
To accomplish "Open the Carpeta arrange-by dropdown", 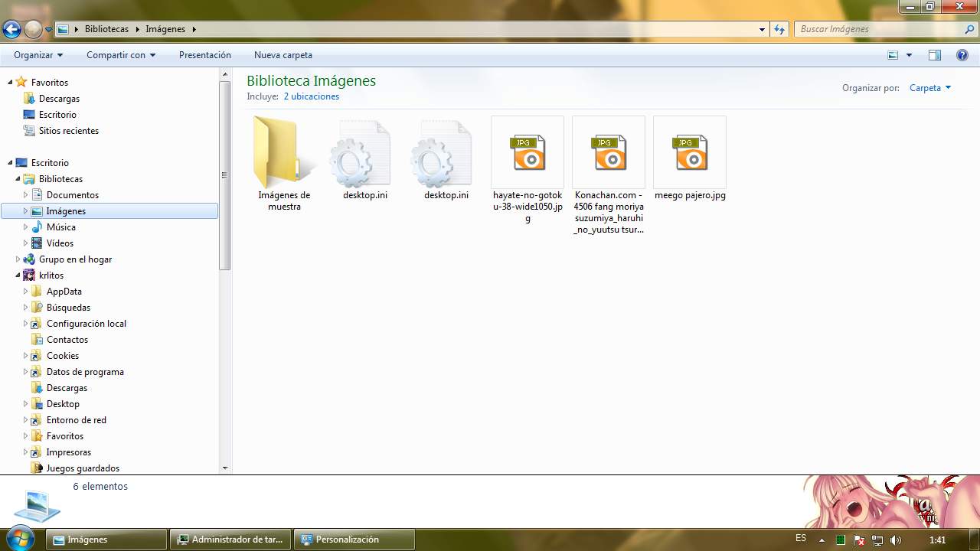I will (929, 88).
